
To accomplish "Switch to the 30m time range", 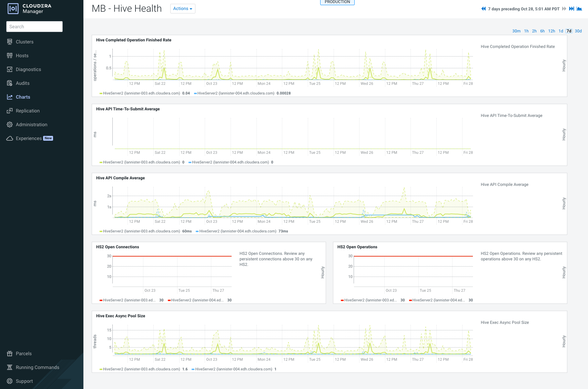I will tap(516, 31).
